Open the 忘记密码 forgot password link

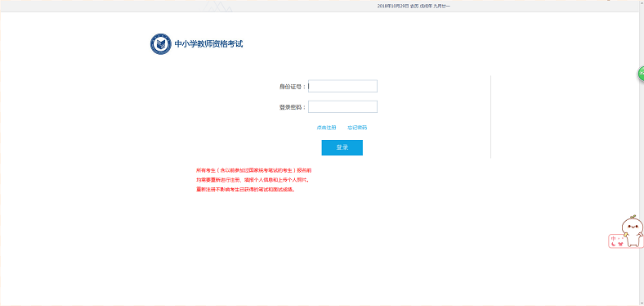[357, 128]
